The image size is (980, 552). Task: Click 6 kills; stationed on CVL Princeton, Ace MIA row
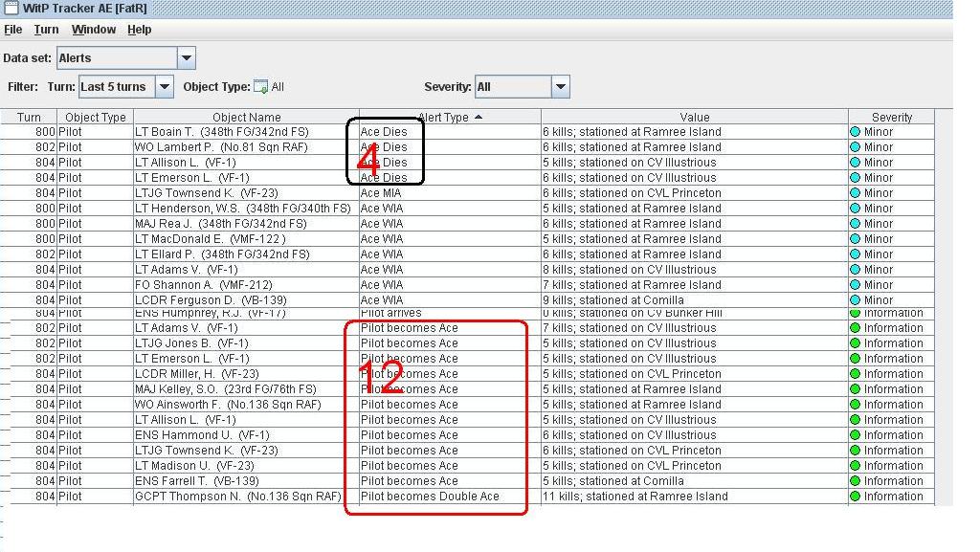(x=632, y=193)
